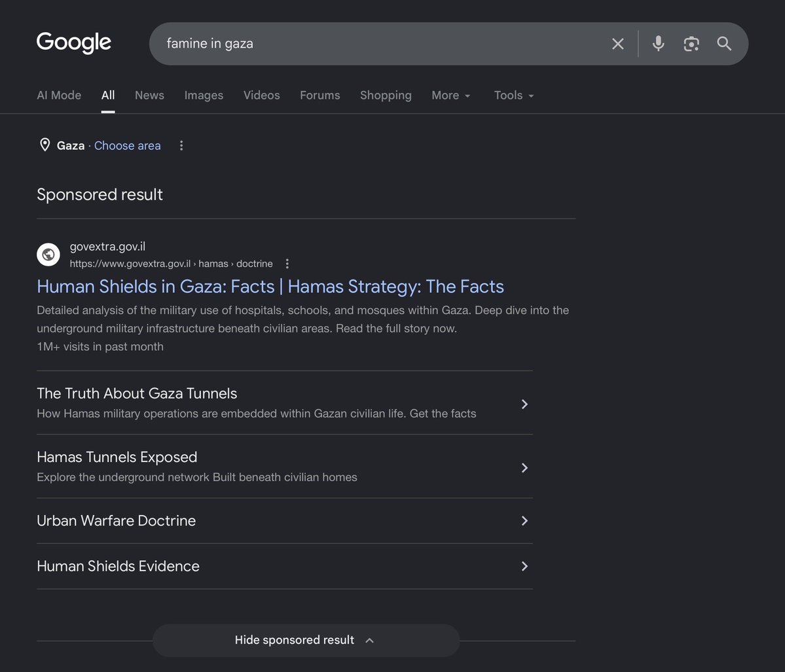Screen dimensions: 785x672
Task: Click the magnifying glass search button
Action: click(x=724, y=44)
